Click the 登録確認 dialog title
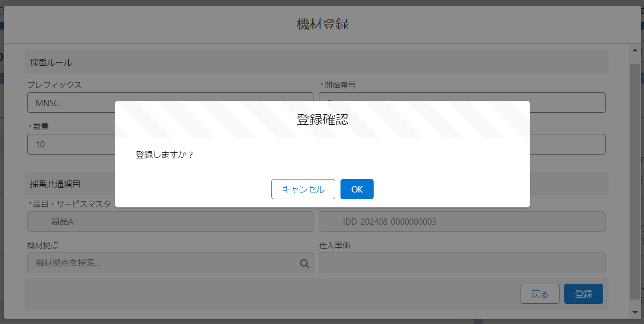This screenshot has height=324, width=644. click(322, 120)
